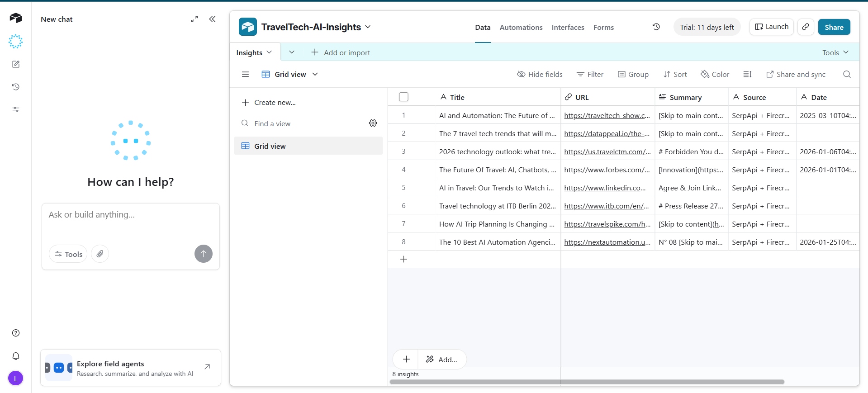
Task: Open the row height icon
Action: click(x=748, y=74)
